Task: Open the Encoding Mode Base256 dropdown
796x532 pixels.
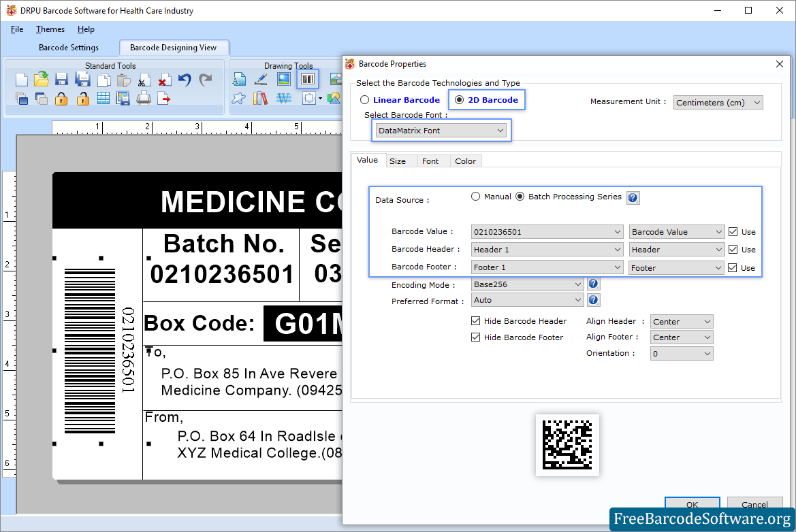Action: point(527,284)
